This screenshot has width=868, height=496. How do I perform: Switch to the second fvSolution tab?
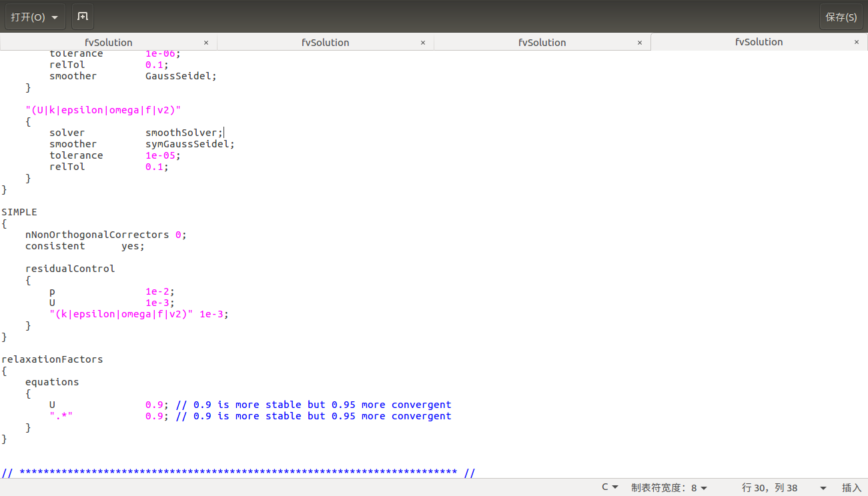[325, 43]
